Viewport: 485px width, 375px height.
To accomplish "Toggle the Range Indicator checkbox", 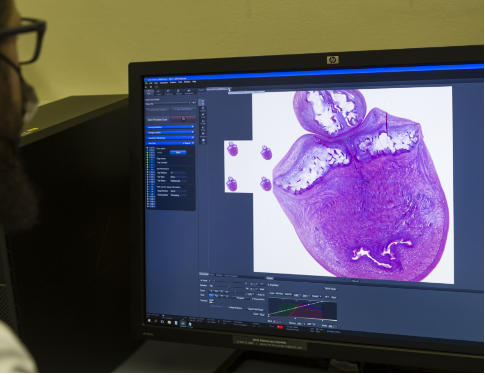I will tap(235, 308).
